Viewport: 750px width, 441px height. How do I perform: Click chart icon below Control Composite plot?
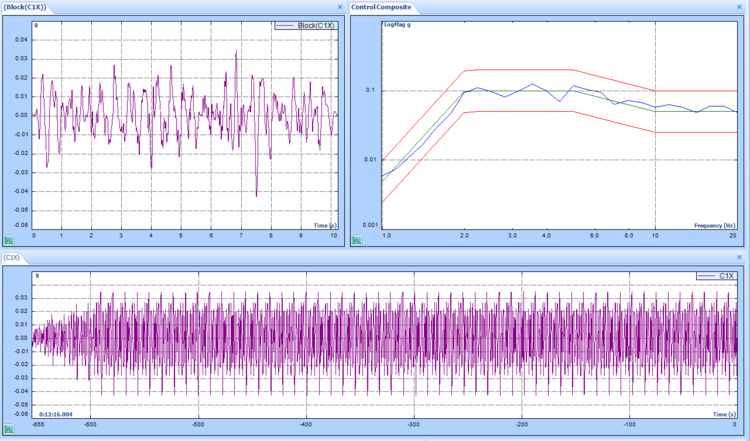pyautogui.click(x=355, y=240)
